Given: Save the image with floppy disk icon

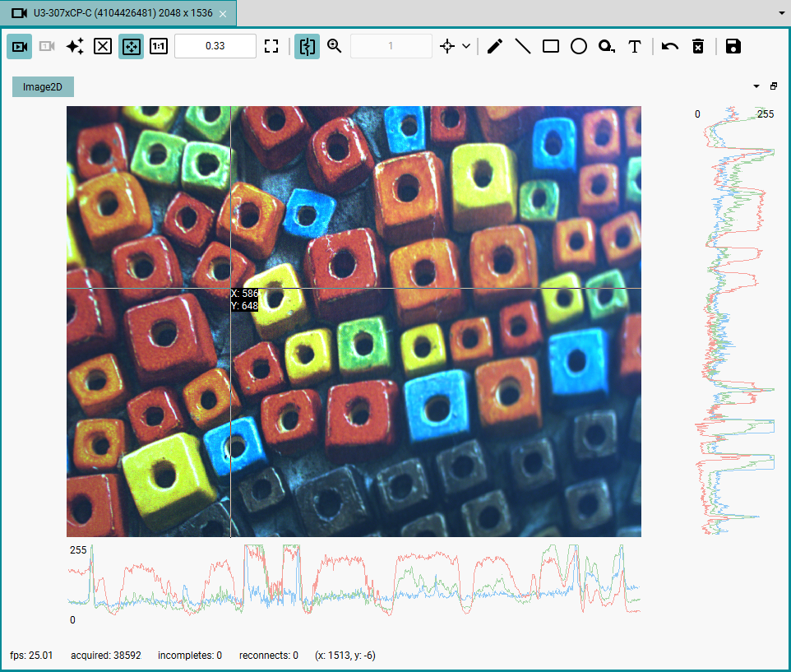Looking at the screenshot, I should tap(733, 46).
